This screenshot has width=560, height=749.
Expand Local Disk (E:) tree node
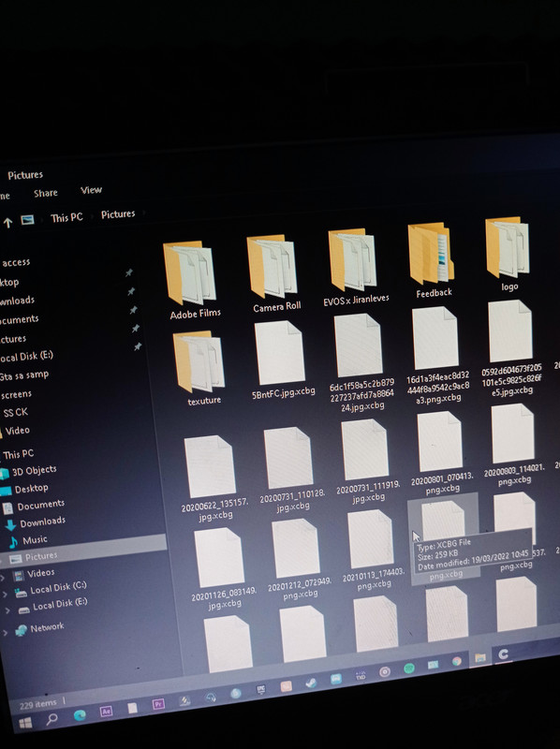pyautogui.click(x=7, y=610)
